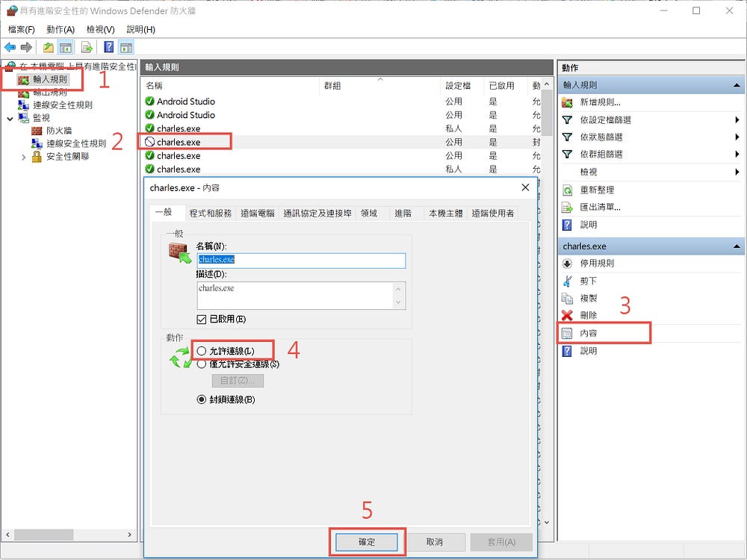The width and height of the screenshot is (747, 560).
Task: Open the 檢視(V) menu
Action: click(101, 30)
